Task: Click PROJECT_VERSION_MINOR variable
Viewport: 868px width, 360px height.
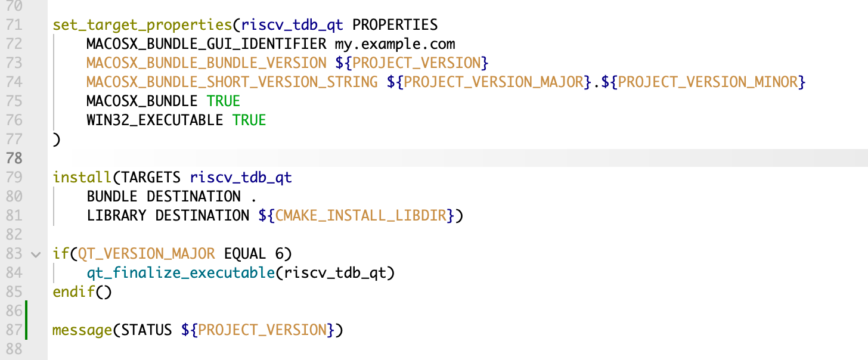Action: point(708,82)
